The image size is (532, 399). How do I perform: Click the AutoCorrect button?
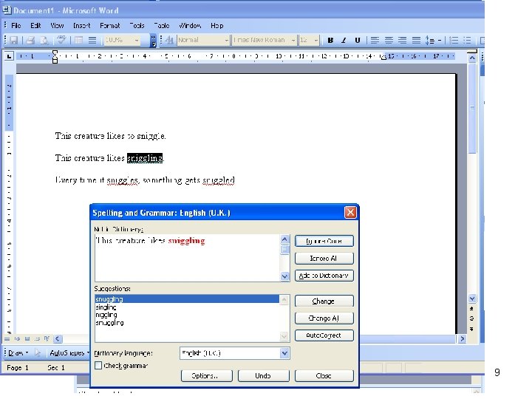coord(324,335)
